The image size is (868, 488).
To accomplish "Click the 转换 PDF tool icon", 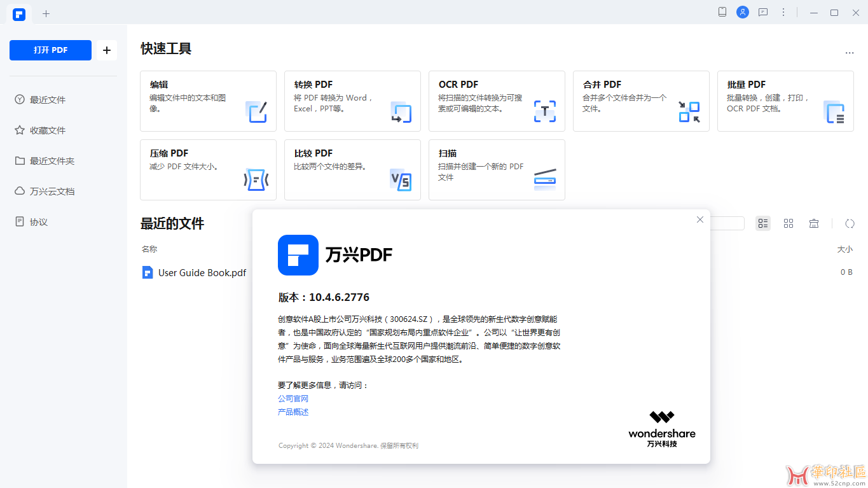I will (x=401, y=112).
